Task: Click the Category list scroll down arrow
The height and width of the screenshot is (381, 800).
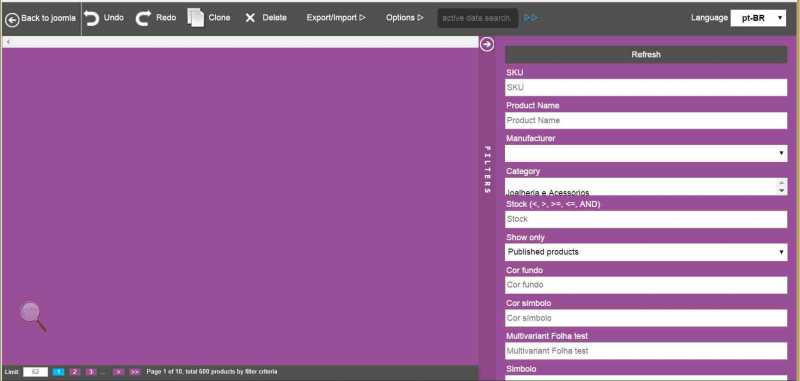Action: pyautogui.click(x=781, y=190)
